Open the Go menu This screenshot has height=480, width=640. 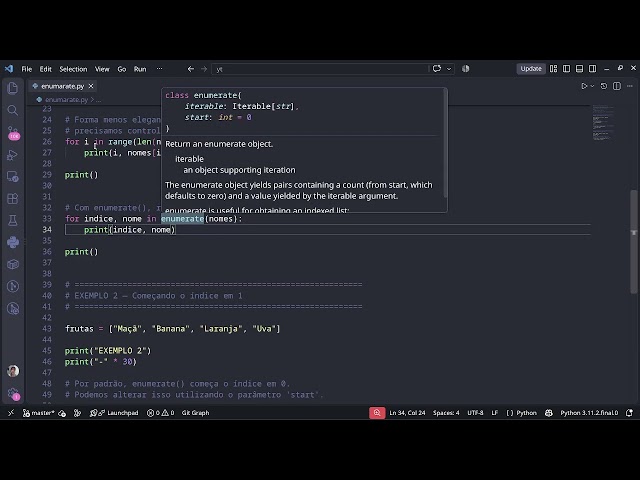(x=122, y=69)
